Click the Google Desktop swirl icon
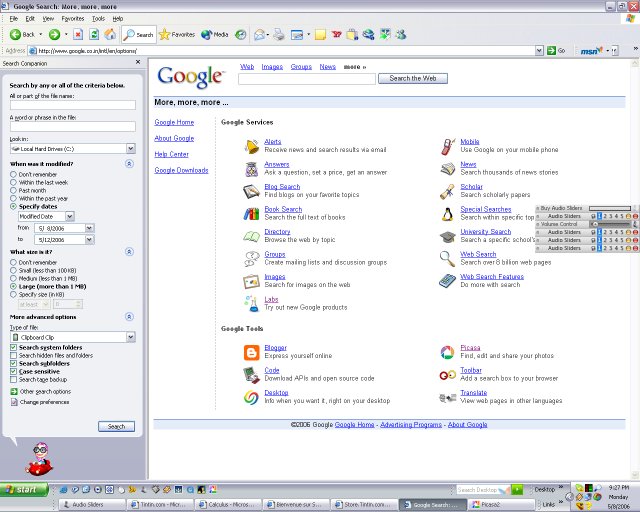The image size is (640, 512). coord(251,397)
